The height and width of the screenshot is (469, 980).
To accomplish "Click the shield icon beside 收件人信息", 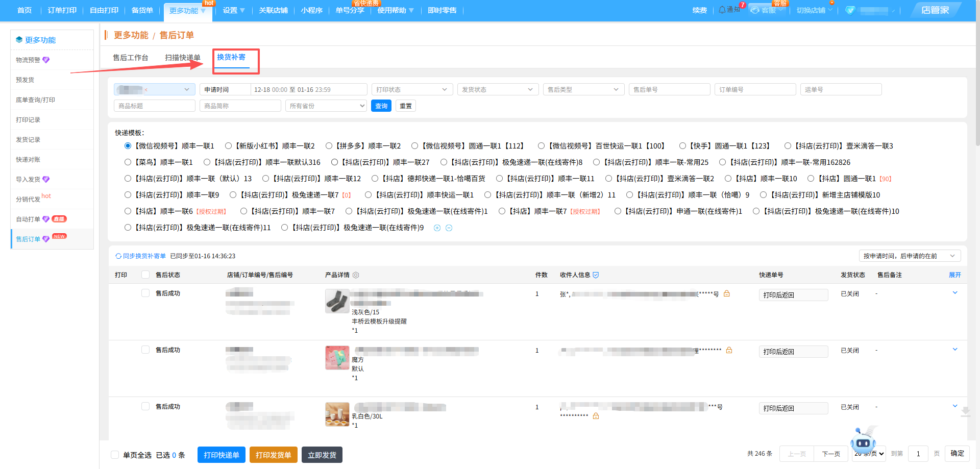I will 596,275.
